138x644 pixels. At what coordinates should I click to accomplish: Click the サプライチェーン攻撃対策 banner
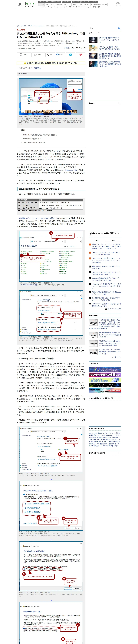[x=105, y=374]
